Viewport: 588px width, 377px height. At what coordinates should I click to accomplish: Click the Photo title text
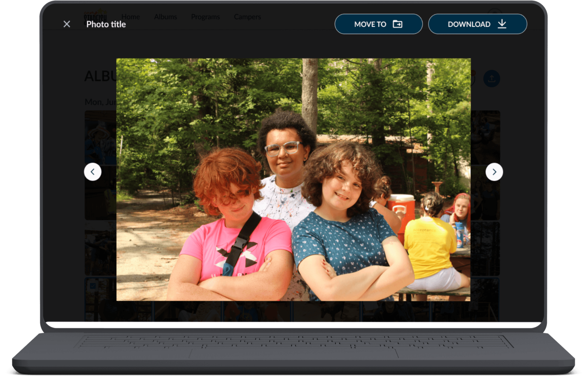coord(106,24)
